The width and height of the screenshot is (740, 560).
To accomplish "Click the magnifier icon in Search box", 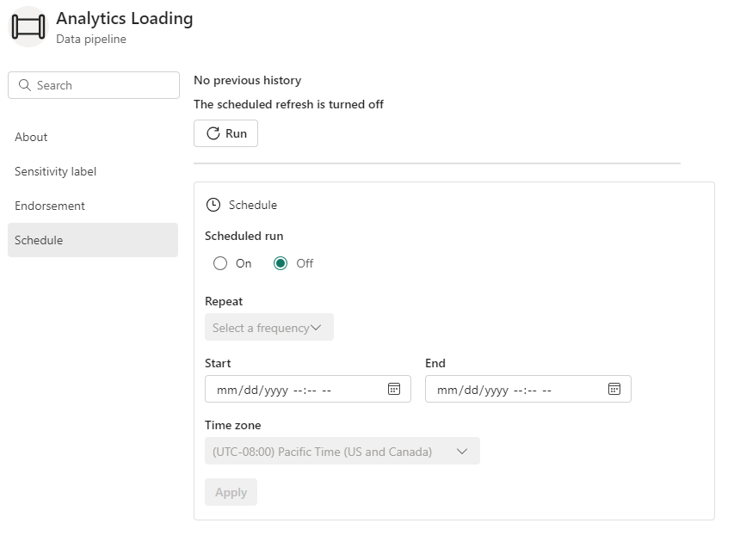I will click(25, 85).
